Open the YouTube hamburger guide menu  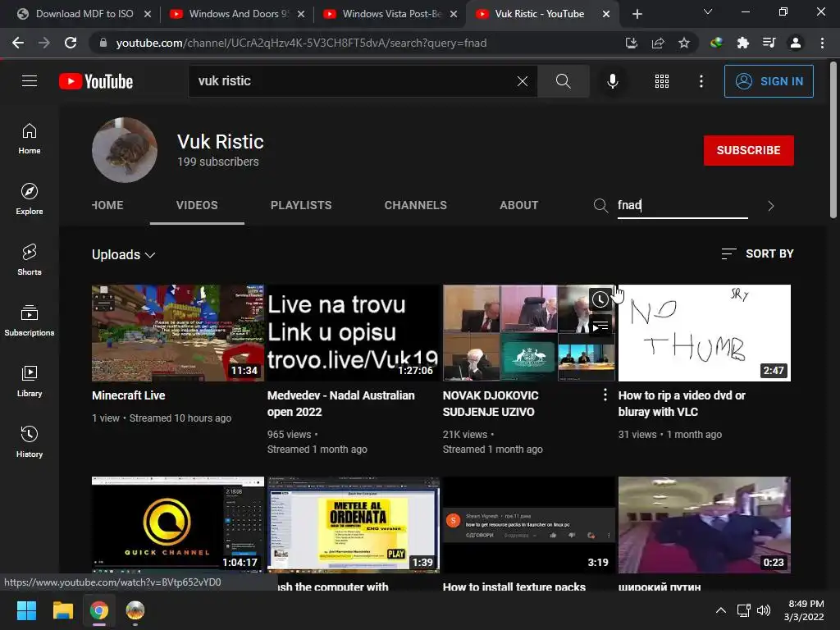(x=30, y=81)
